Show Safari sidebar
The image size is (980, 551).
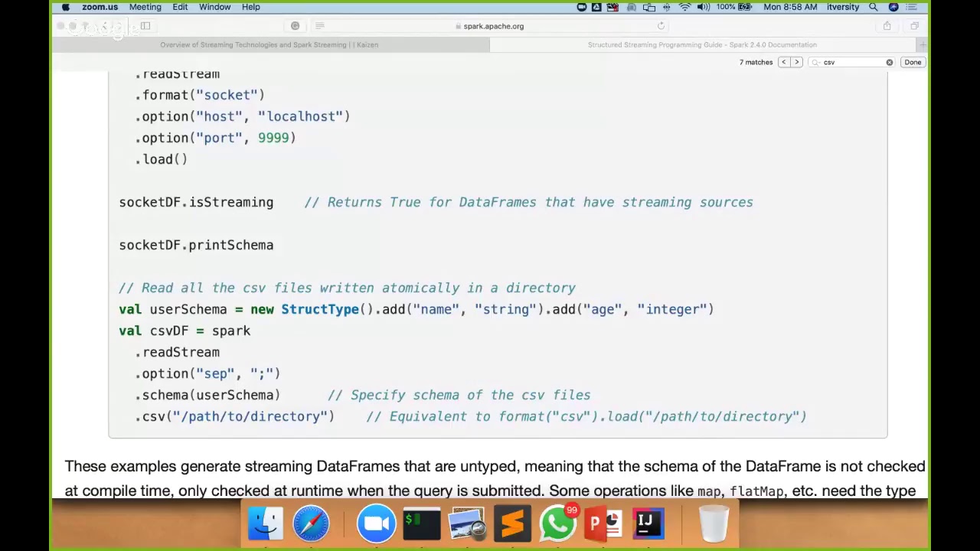coord(145,26)
